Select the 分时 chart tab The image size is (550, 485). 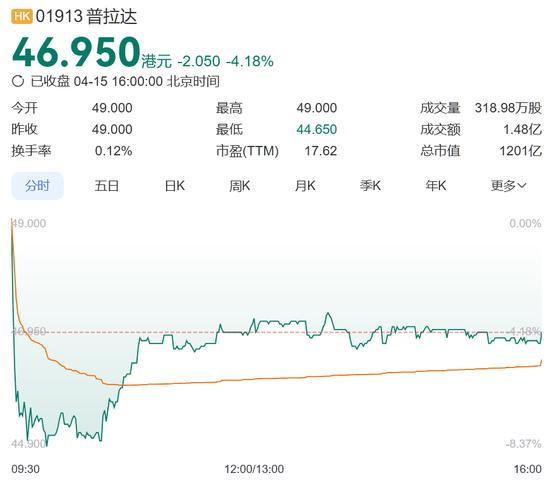38,186
